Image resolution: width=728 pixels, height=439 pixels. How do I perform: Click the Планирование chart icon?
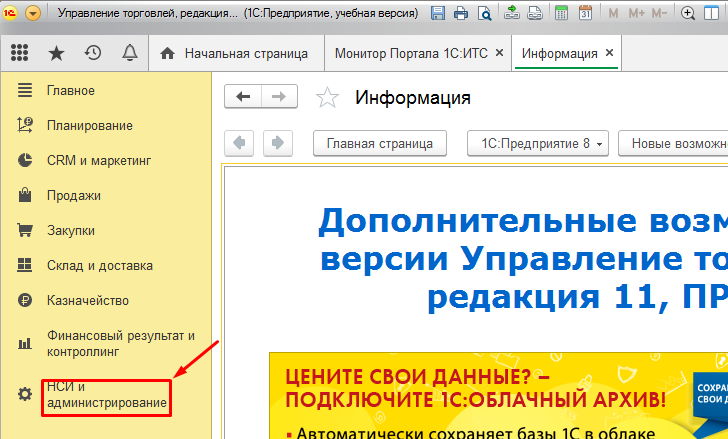pyautogui.click(x=25, y=125)
